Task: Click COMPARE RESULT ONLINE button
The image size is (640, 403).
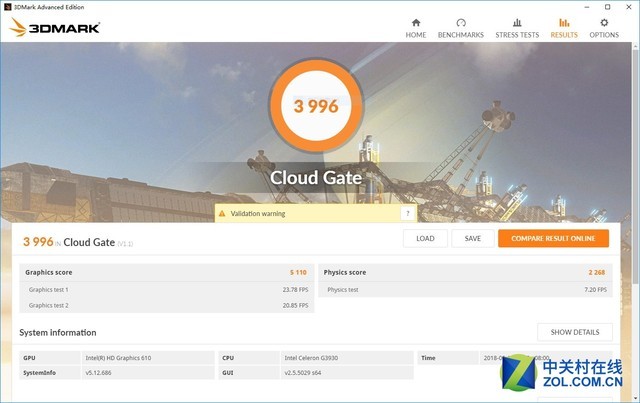Action: click(553, 238)
